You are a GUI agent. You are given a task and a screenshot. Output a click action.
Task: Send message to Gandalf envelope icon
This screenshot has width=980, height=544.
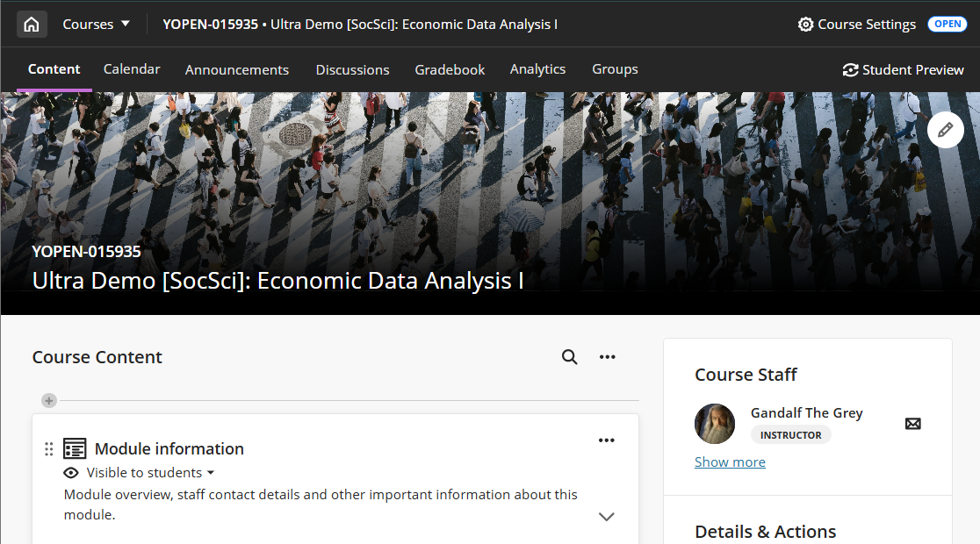[912, 424]
